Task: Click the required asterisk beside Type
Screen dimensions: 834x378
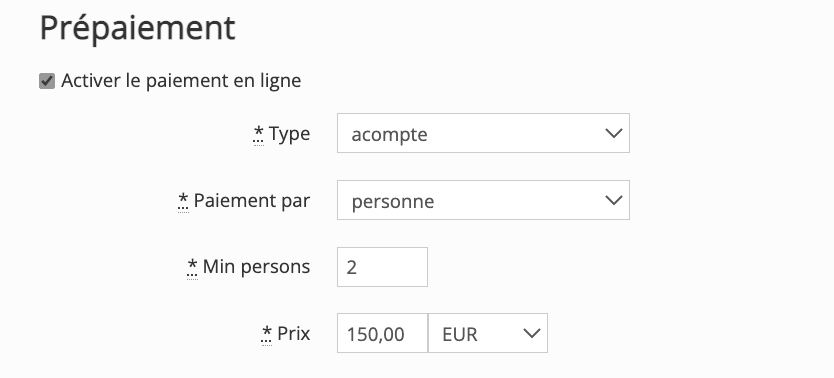Action: point(258,132)
